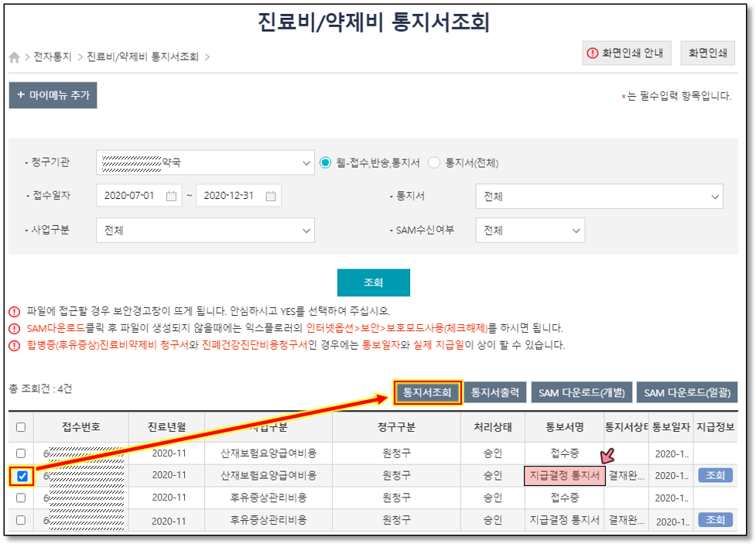Viewport: 756px width, 544px height.
Task: Toggle the select-all checkbox in table header
Action: 21,427
